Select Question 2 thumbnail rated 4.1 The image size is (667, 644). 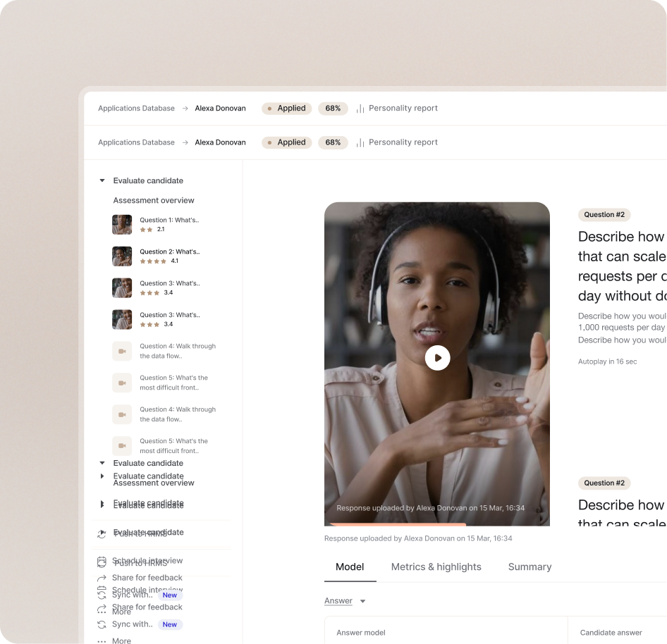click(122, 256)
